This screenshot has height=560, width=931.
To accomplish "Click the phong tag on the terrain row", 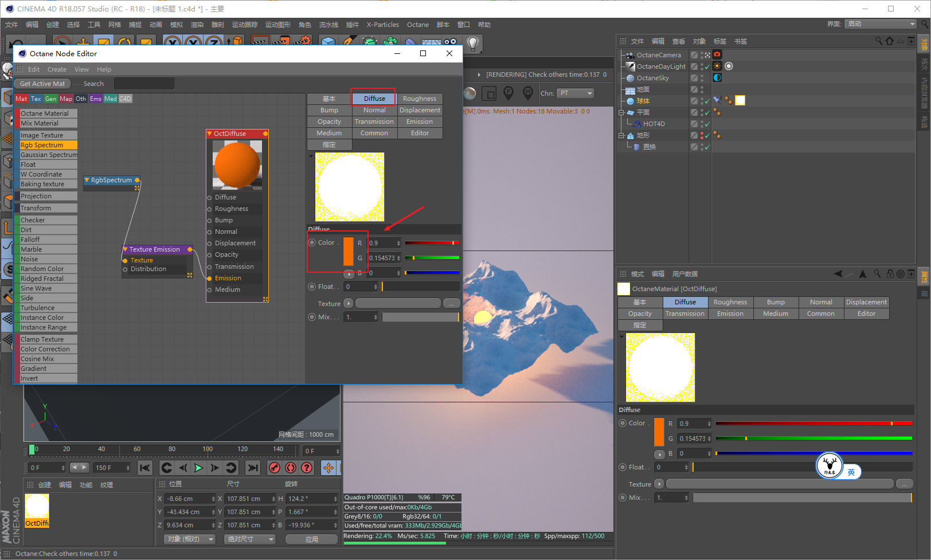I will pyautogui.click(x=717, y=135).
